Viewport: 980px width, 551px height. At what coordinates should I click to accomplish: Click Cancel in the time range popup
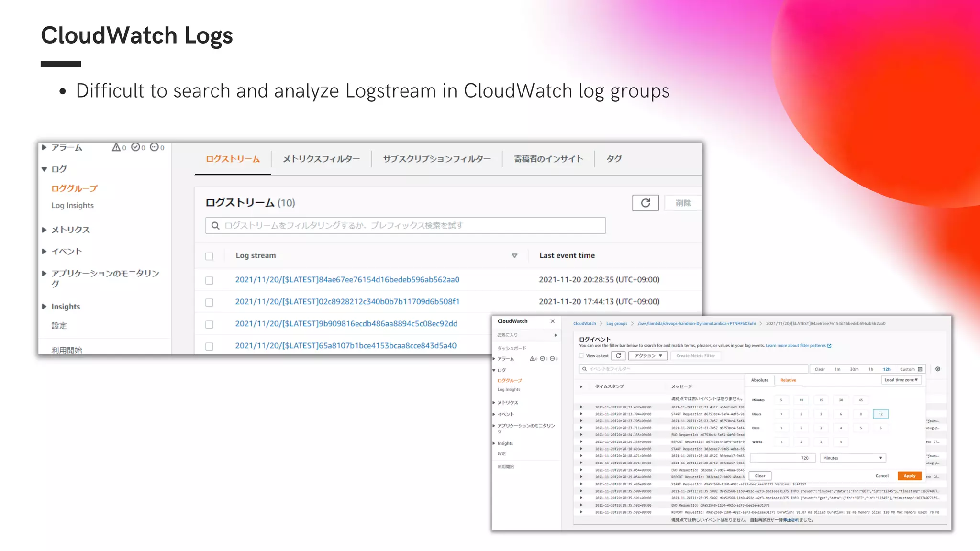click(882, 475)
